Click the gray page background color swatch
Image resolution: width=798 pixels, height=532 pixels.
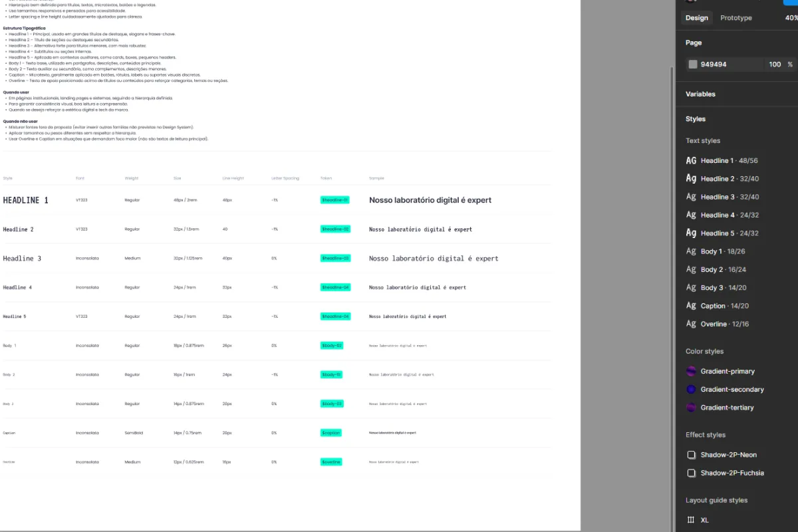(692, 64)
